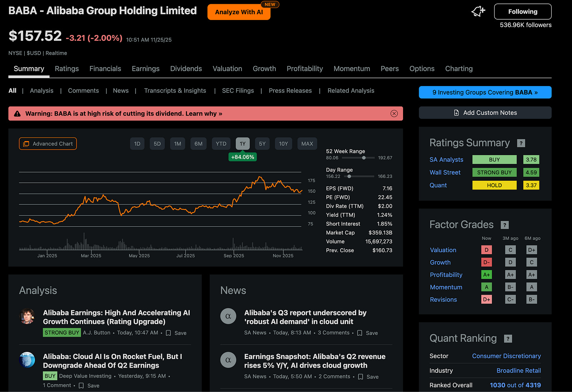
Task: Open the Ratings tab
Action: point(67,69)
